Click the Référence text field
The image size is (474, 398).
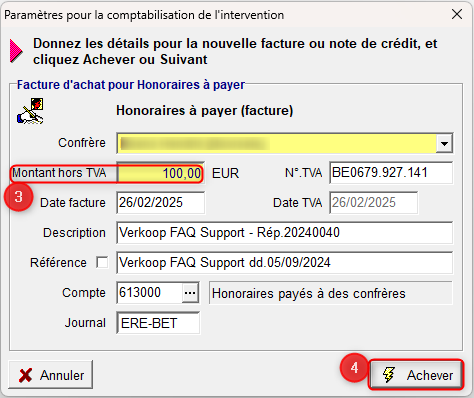[x=284, y=262]
